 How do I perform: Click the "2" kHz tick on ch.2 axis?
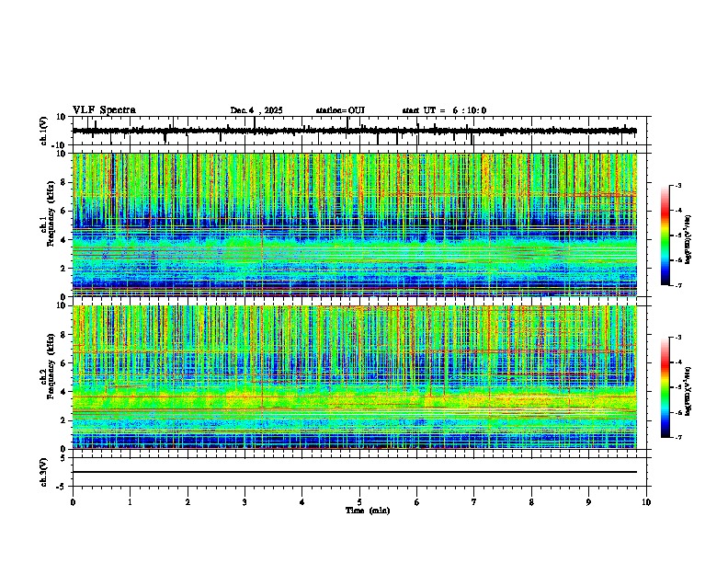[63, 420]
